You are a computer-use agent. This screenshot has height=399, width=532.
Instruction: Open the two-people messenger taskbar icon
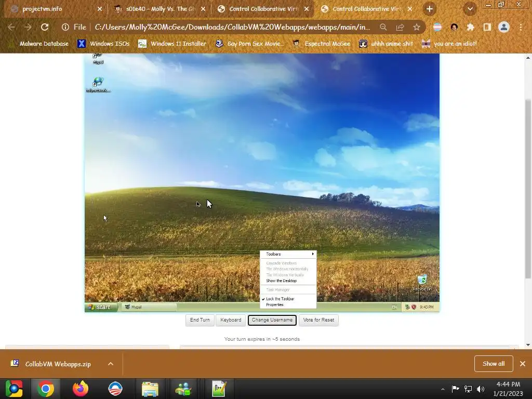click(183, 389)
